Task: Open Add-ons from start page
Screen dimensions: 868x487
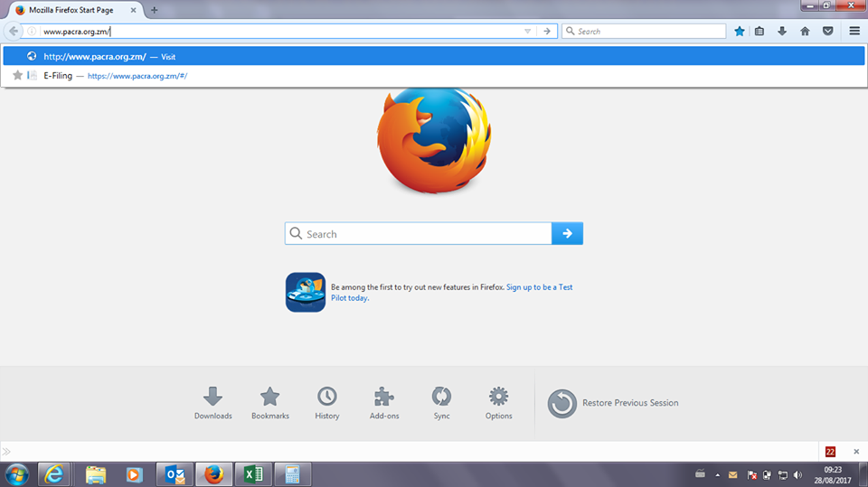Action: click(x=384, y=404)
